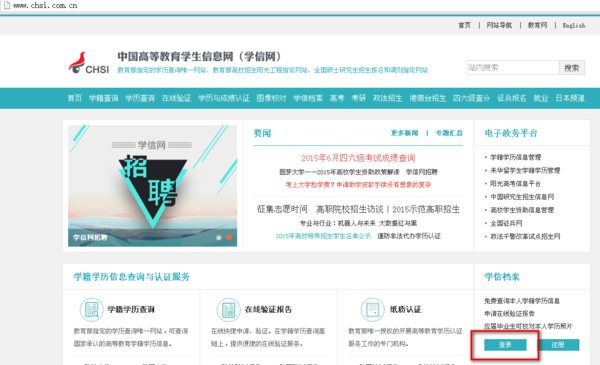The image size is (600, 365).
Task: Click the 高职院校招生访谈 headline link
Action: click(350, 209)
